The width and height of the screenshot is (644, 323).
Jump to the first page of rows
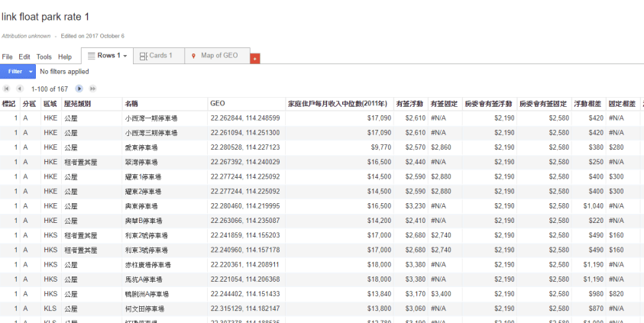point(8,89)
